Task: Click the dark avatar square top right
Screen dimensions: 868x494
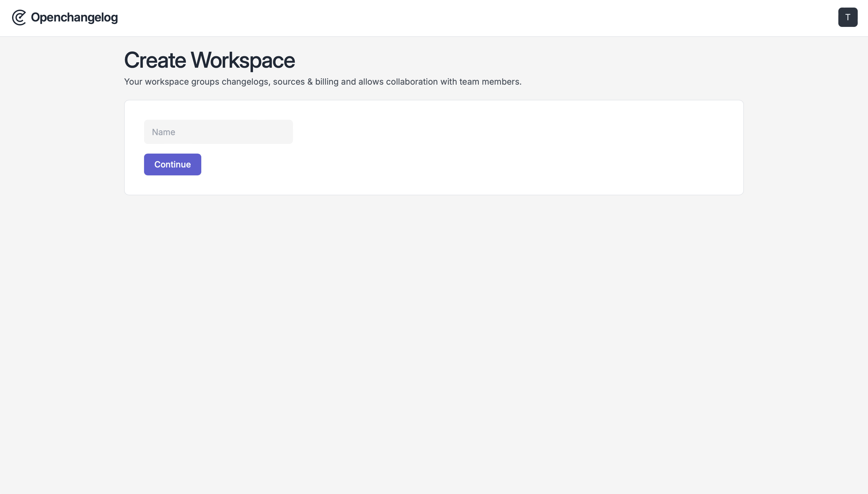Action: (847, 17)
